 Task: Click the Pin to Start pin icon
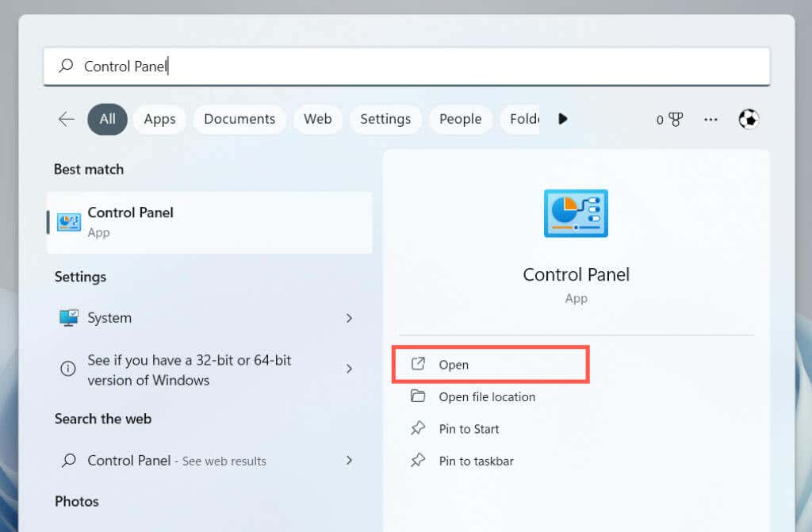pos(418,429)
